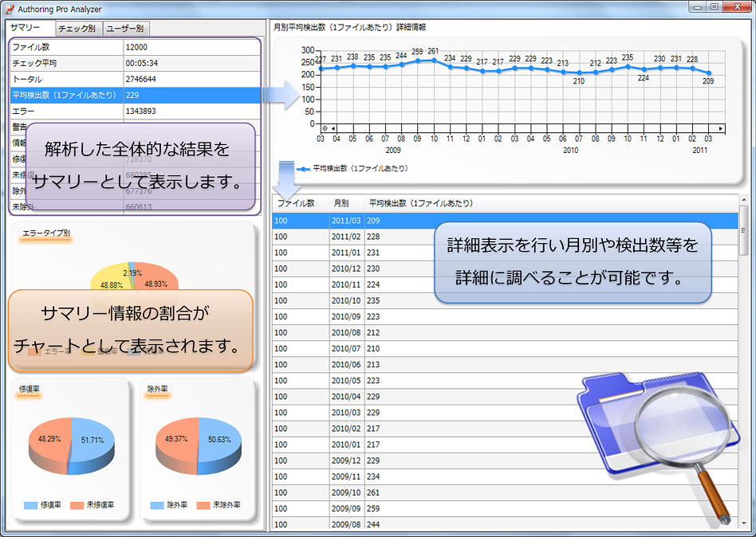This screenshot has height=537, width=756.
Task: Switch to the チェック別 tab
Action: tap(77, 29)
